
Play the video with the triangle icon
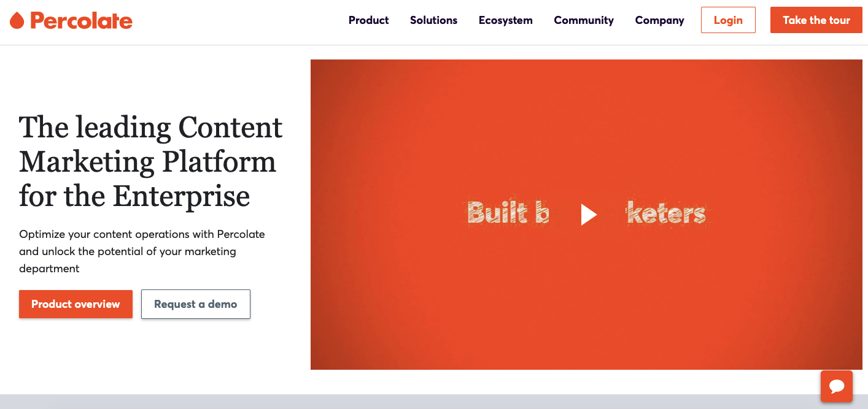click(589, 215)
